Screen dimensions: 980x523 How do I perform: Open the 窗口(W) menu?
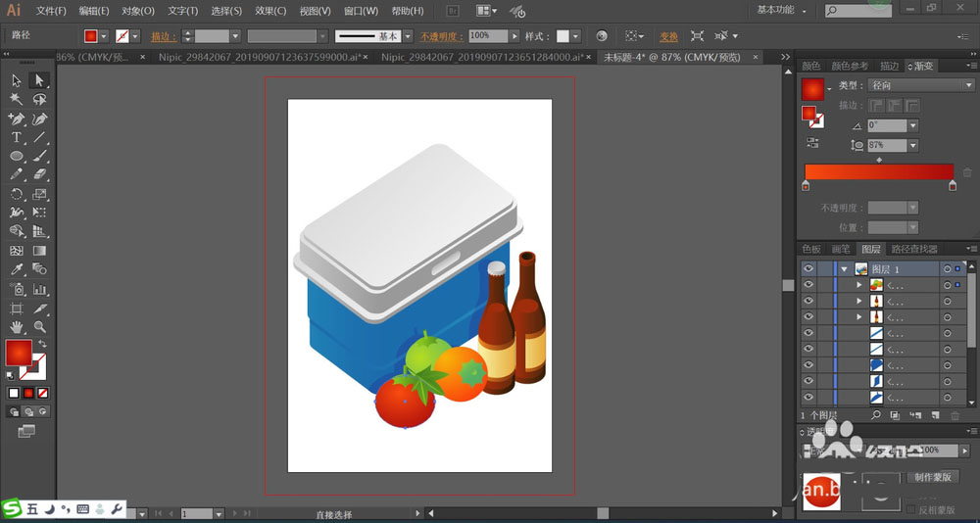pos(362,11)
